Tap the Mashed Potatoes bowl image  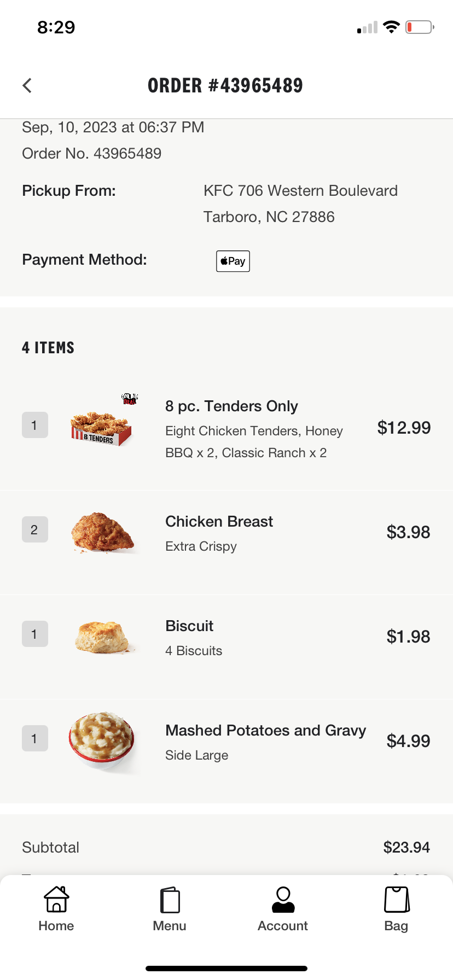102,741
